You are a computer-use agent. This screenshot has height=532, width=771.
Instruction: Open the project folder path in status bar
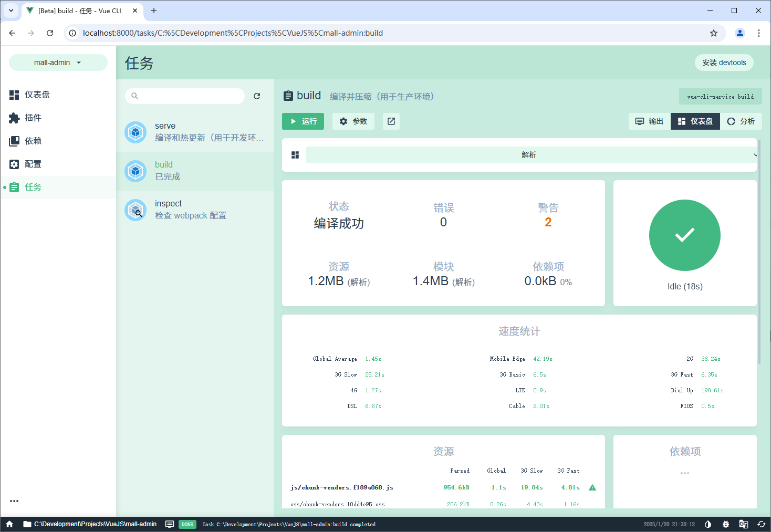tap(90, 524)
